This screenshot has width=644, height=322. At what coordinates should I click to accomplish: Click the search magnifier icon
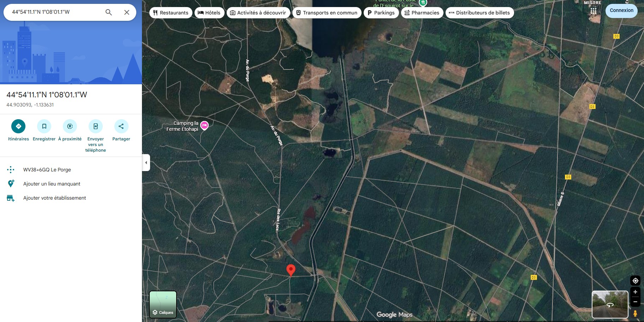[x=109, y=12]
